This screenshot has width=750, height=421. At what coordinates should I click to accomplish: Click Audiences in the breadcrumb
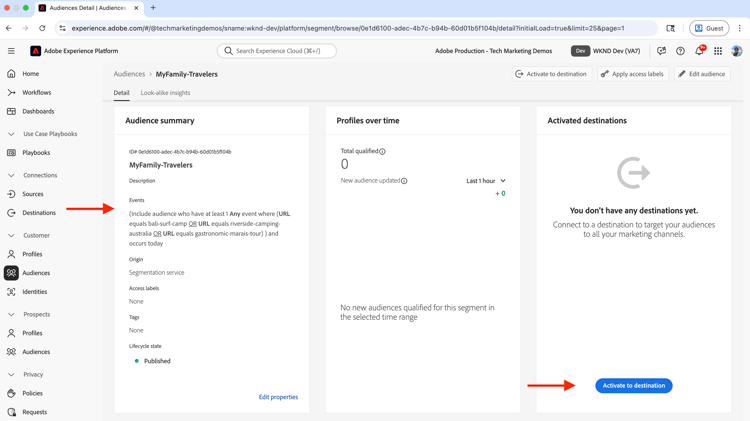(129, 74)
